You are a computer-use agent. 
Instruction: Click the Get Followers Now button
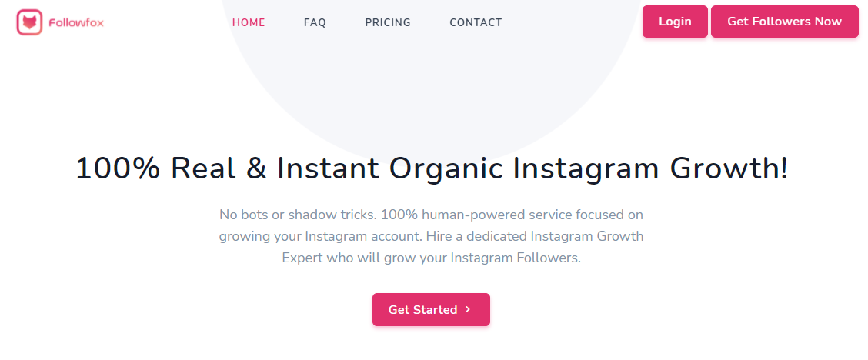784,22
